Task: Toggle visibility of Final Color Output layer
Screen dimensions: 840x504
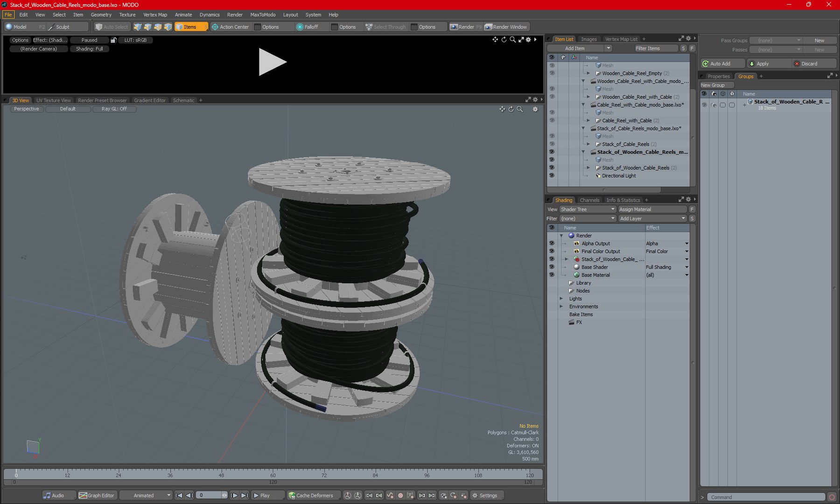Action: [x=552, y=251]
